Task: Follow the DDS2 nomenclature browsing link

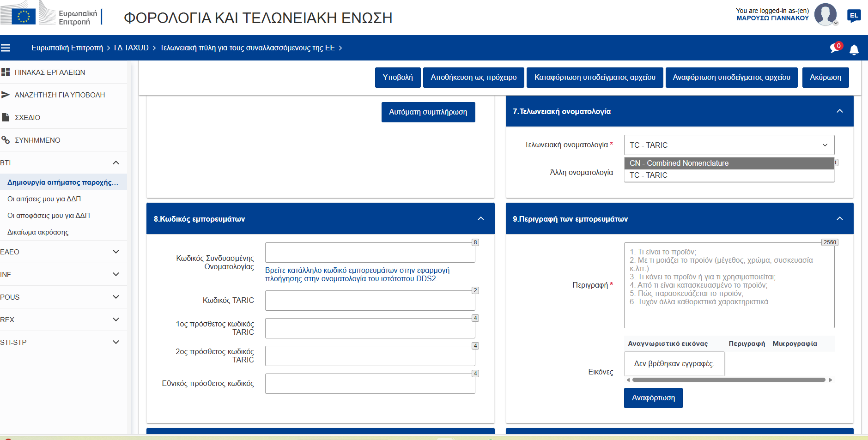Action: (x=357, y=275)
